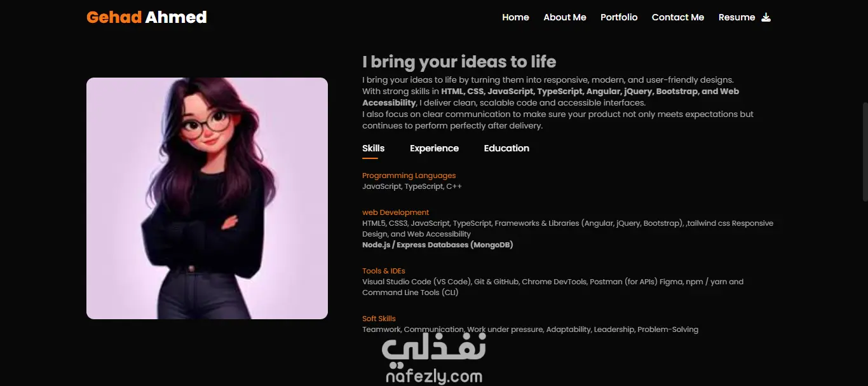Click the download icon beside Resume
Screen dimensions: 868x386
766,17
